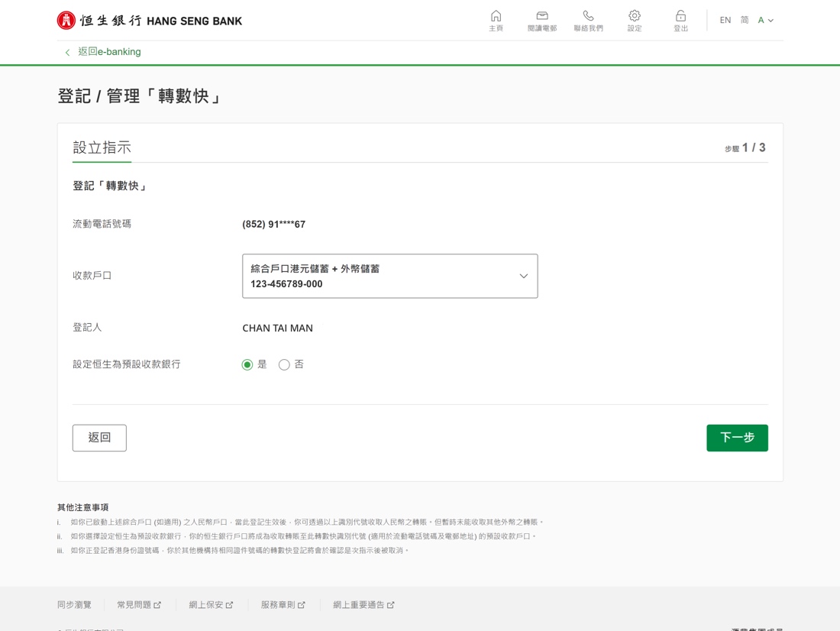Open the 網上保安 footer link

tap(205, 605)
